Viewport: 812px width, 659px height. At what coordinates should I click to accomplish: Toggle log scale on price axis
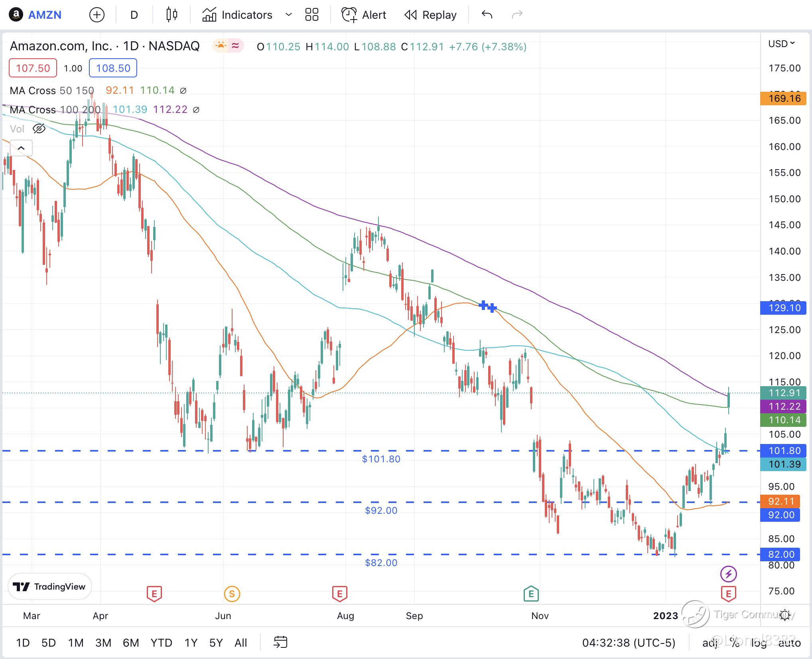[758, 643]
